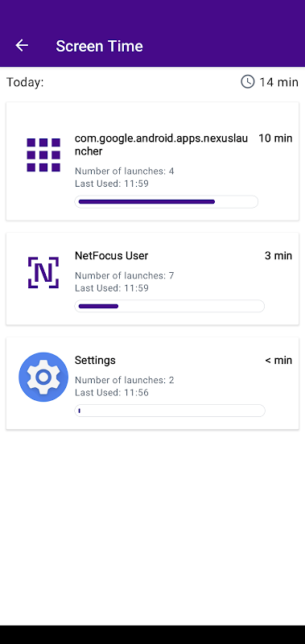Image resolution: width=305 pixels, height=644 pixels.
Task: Tap the 14 min total time
Action: [278, 82]
